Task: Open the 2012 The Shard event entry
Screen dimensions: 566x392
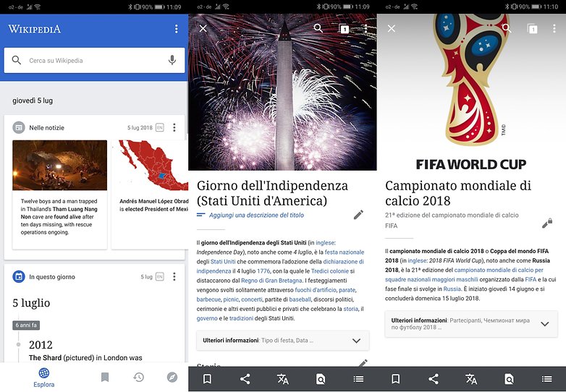Action: pos(85,351)
